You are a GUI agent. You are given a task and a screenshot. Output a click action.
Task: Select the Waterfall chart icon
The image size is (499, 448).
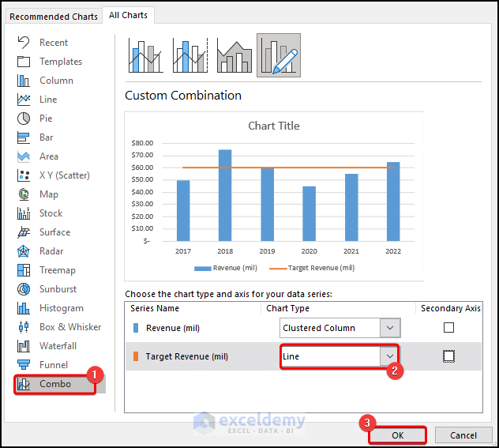pyautogui.click(x=24, y=346)
